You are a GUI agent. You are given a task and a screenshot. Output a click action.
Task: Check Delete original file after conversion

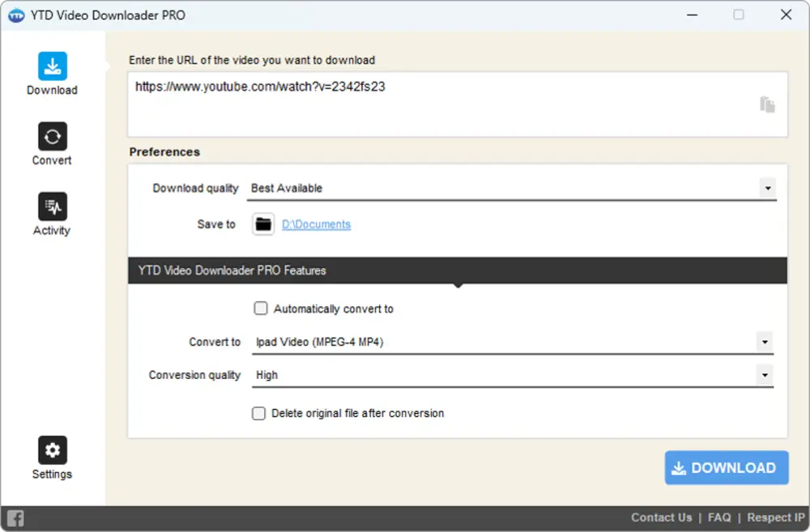coord(258,413)
